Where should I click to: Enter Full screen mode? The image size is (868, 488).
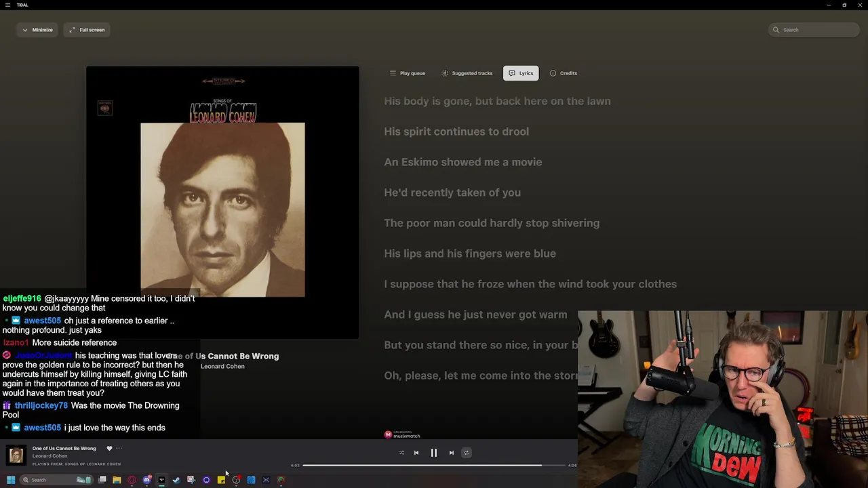[x=87, y=30]
